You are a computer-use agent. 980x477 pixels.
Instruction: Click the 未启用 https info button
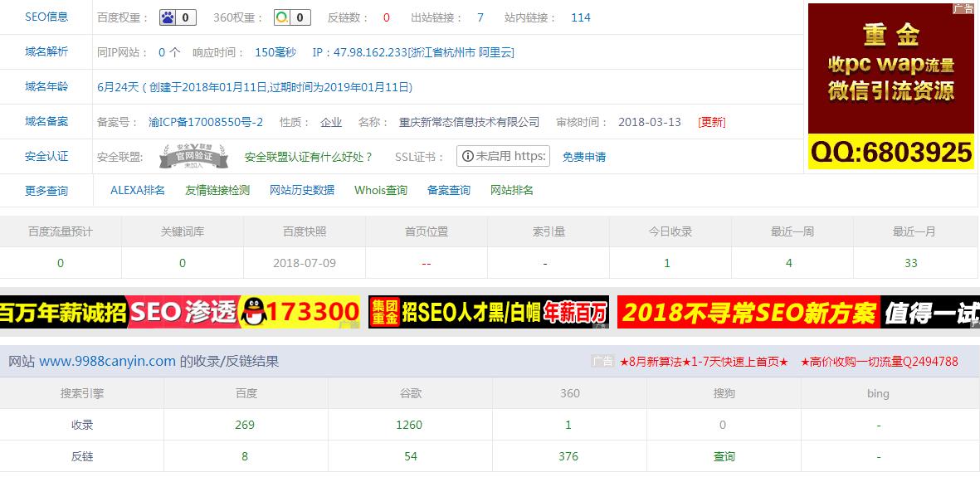pos(503,156)
